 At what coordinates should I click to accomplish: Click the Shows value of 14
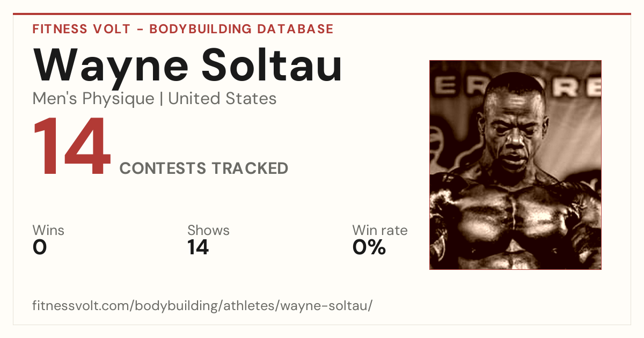(x=198, y=247)
